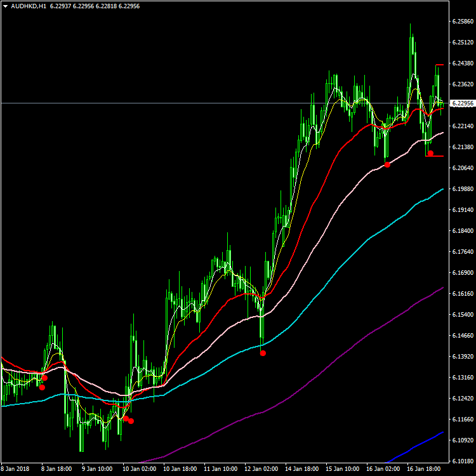Click the 6.21380 price axis label
Screen dimensions: 476x476
click(463, 147)
